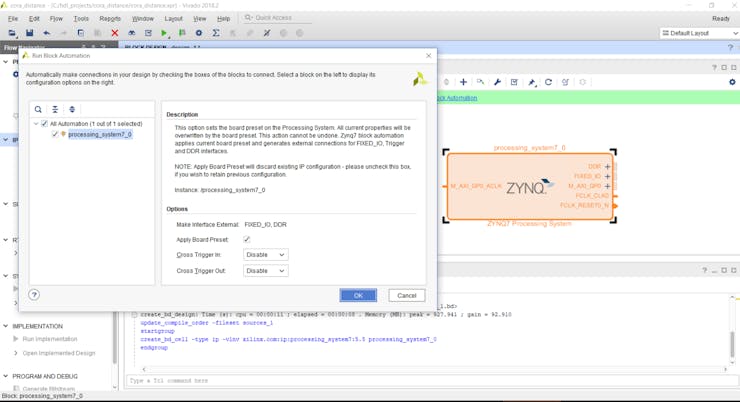The height and width of the screenshot is (402, 740).
Task: Click the red X delete icon
Action: click(115, 33)
